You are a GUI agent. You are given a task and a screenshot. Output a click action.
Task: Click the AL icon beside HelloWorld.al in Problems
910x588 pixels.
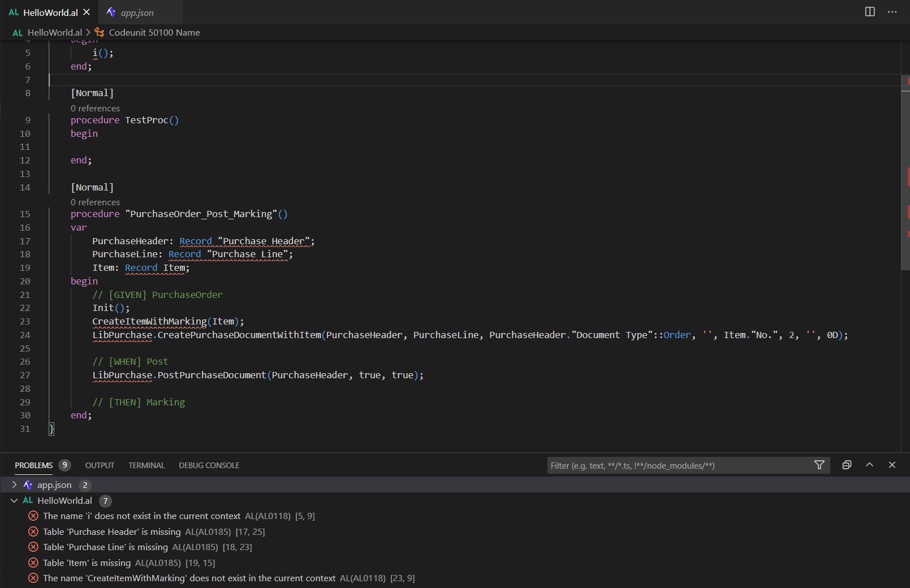[x=27, y=500]
